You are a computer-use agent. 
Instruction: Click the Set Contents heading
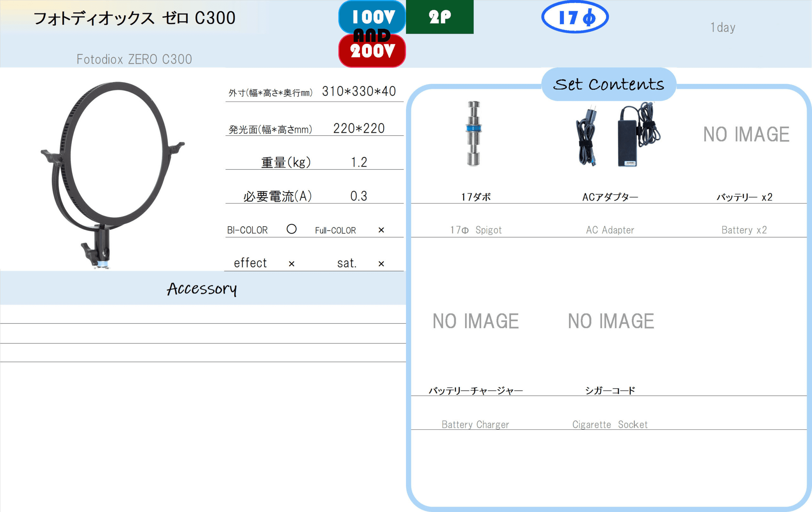609,84
